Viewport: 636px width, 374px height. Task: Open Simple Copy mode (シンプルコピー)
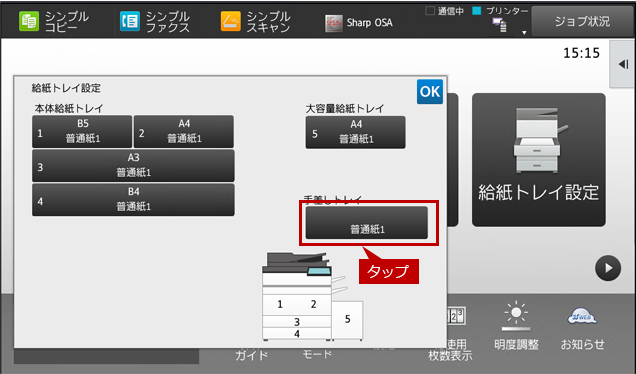pos(54,21)
